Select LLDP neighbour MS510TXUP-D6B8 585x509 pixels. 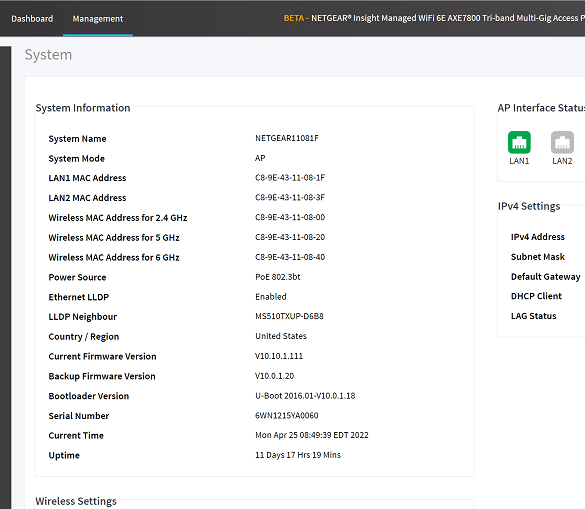pos(289,316)
